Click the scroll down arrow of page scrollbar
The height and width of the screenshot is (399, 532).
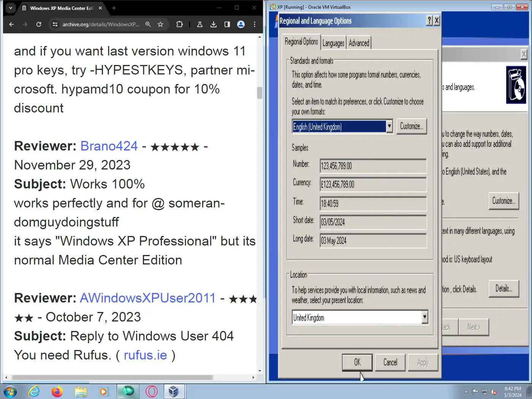pyautogui.click(x=260, y=371)
